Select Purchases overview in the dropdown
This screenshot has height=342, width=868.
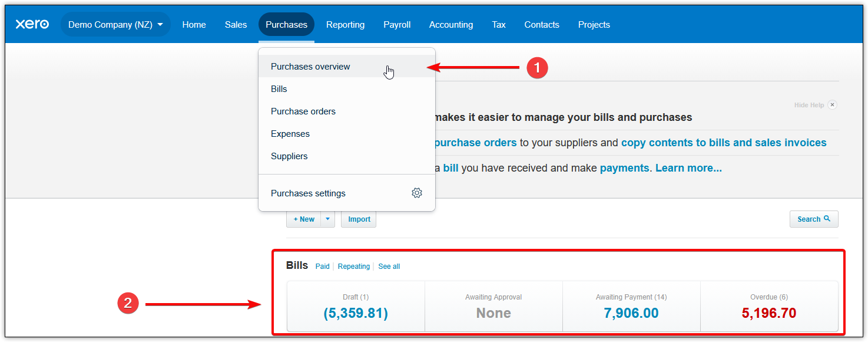click(x=347, y=67)
